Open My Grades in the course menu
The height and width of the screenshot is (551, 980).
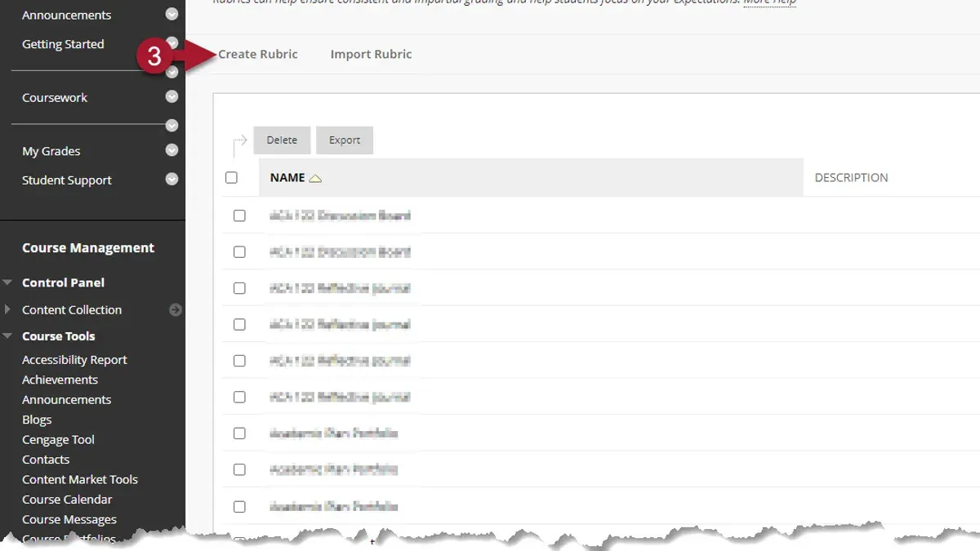click(x=51, y=151)
